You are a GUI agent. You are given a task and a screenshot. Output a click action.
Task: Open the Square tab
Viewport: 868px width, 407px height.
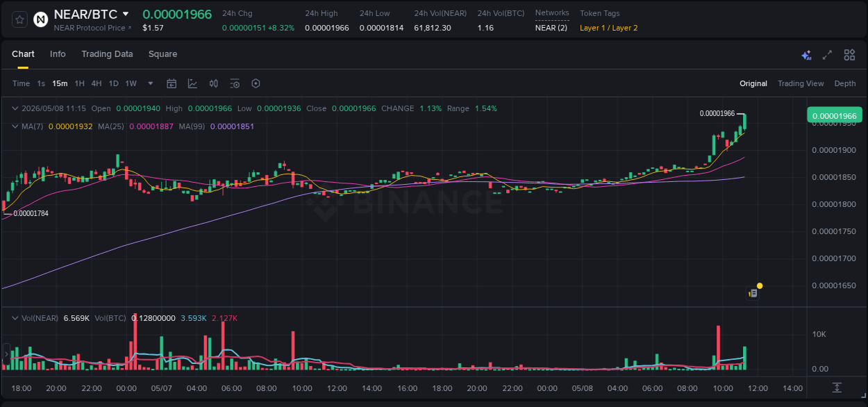point(162,54)
